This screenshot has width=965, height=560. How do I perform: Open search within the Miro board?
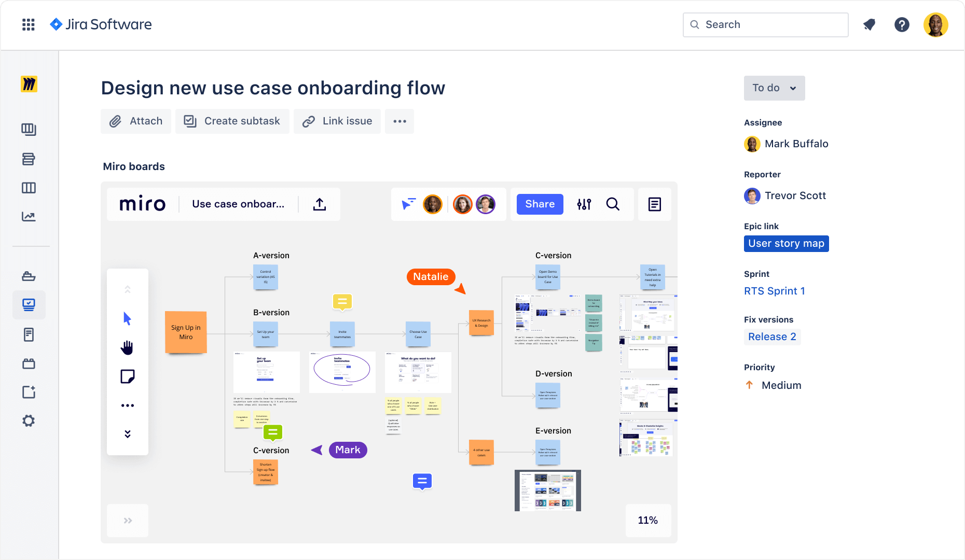tap(613, 204)
